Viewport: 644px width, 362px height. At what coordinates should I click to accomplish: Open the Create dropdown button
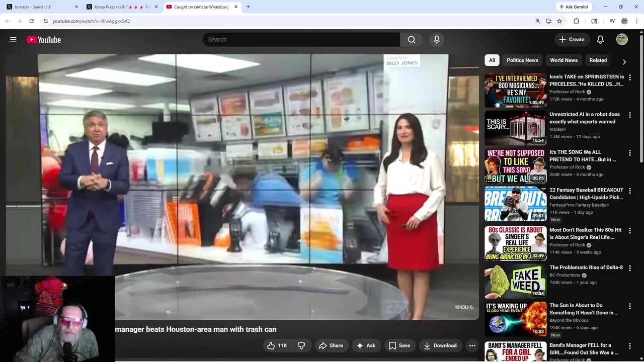tap(572, 40)
